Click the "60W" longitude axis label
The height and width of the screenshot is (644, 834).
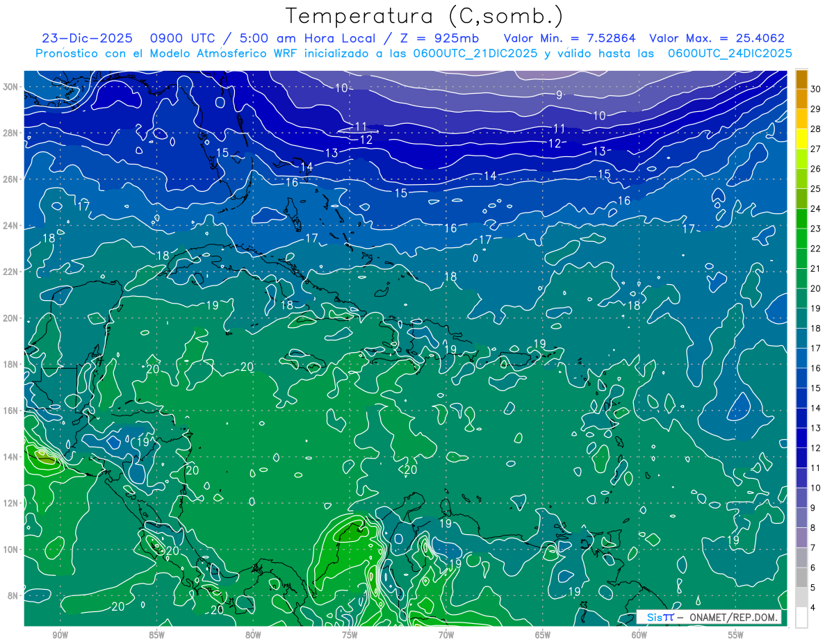point(639,635)
